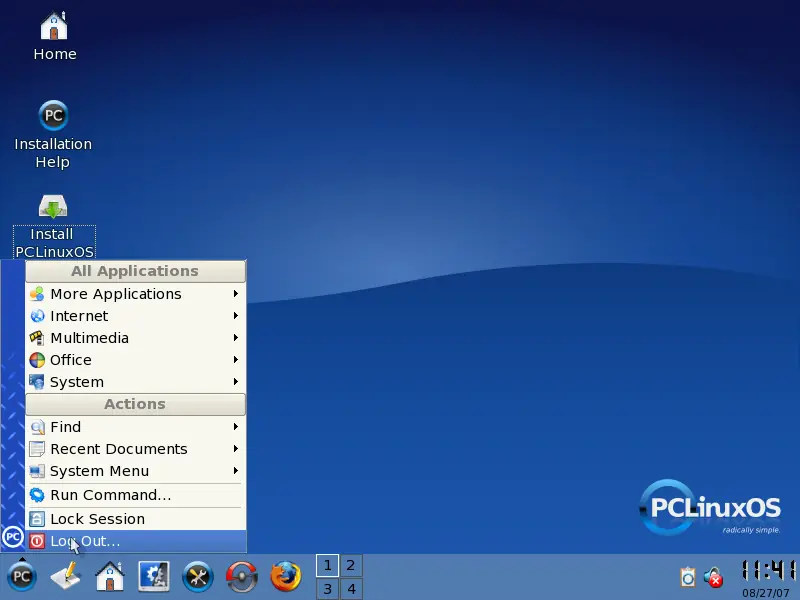This screenshot has height=600, width=800.
Task: Open the text editor pencil icon in panel
Action: click(66, 576)
